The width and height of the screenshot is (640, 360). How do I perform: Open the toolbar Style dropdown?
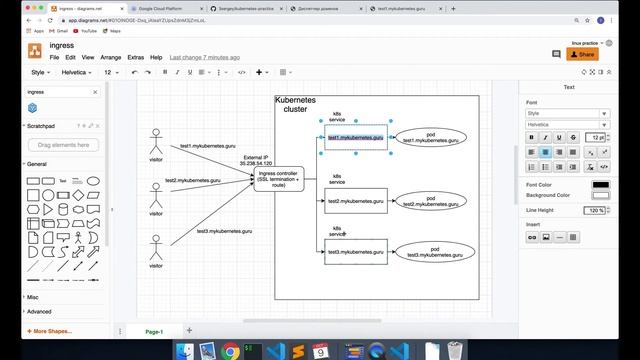pos(40,72)
